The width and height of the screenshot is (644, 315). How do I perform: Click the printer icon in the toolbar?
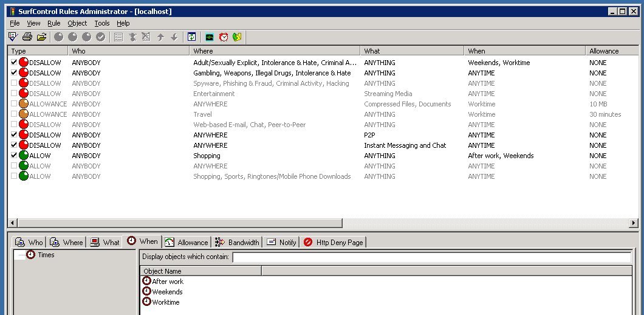point(27,37)
